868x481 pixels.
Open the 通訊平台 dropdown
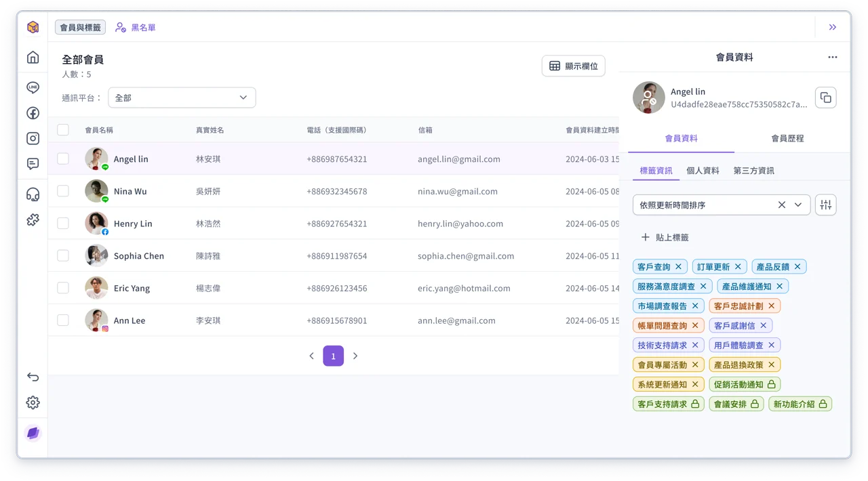coord(182,98)
